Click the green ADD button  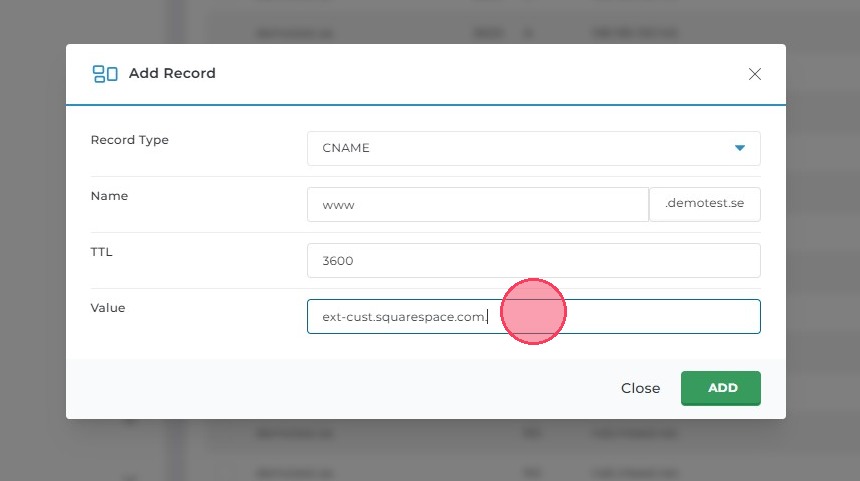coord(720,388)
